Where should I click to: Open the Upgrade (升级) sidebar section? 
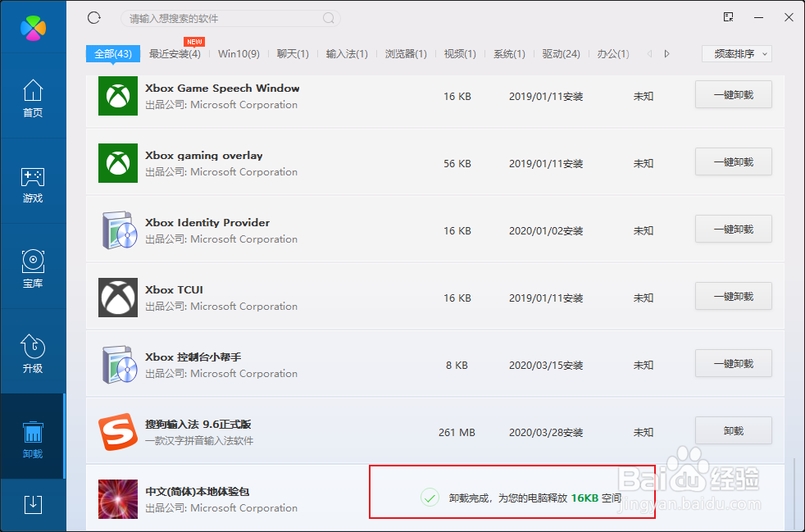[x=33, y=354]
